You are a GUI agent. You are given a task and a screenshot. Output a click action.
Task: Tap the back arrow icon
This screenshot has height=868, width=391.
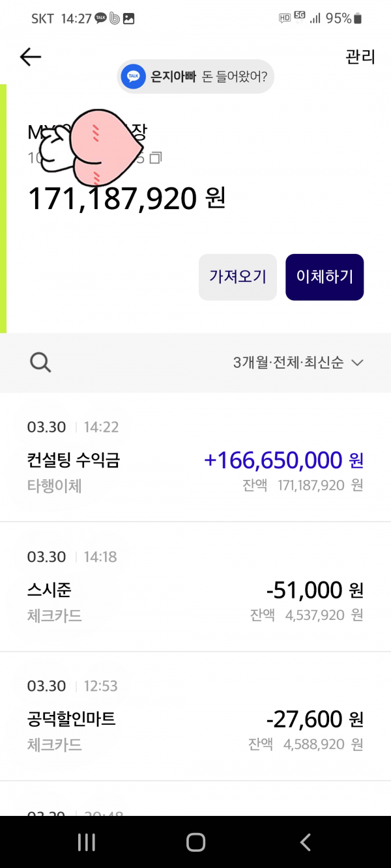[x=31, y=57]
